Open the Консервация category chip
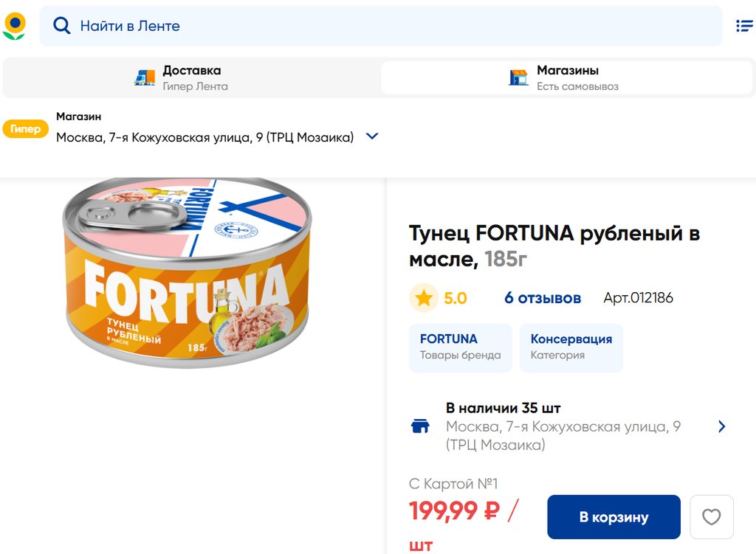This screenshot has width=756, height=554. (x=571, y=347)
